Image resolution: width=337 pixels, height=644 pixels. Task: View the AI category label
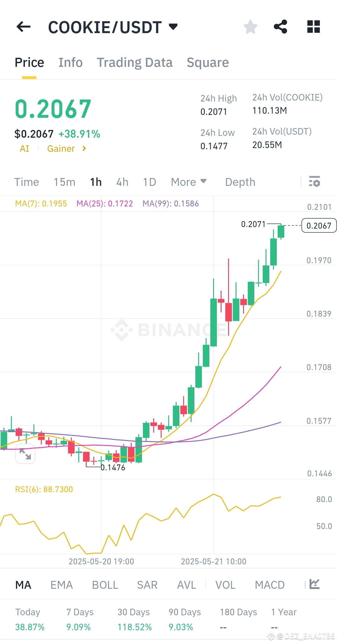point(25,148)
